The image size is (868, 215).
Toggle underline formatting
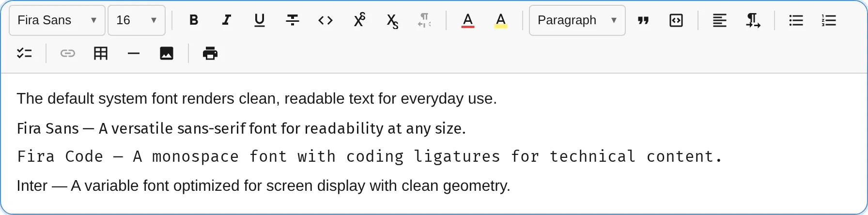pyautogui.click(x=260, y=20)
